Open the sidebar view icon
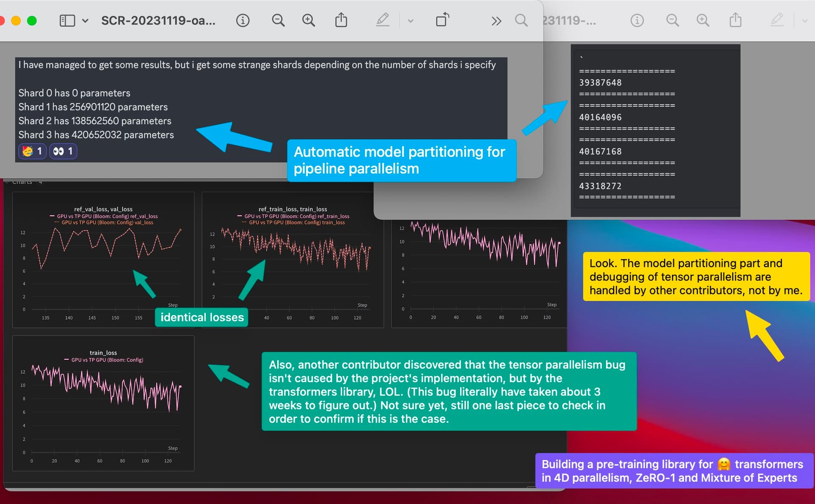 pyautogui.click(x=67, y=20)
